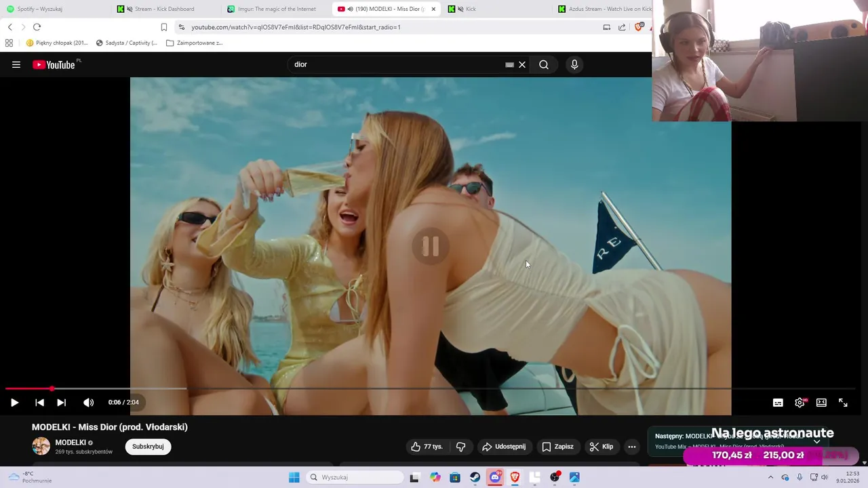Viewport: 868px width, 488px height.
Task: Switch to theater mode view
Action: 821,403
